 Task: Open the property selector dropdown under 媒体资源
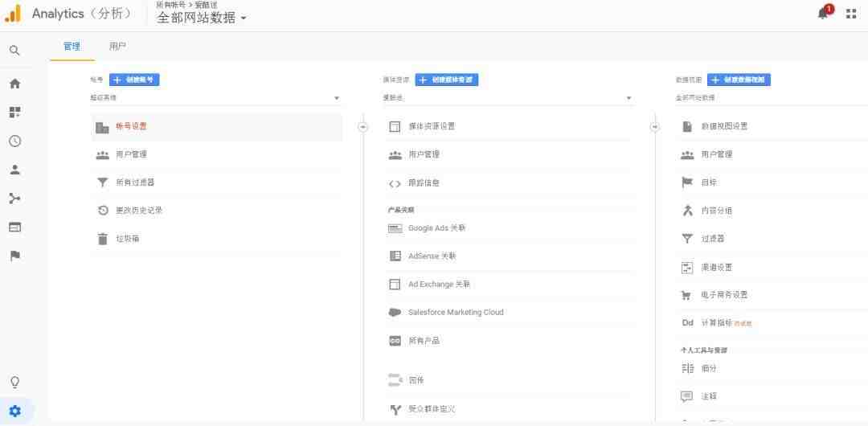(508, 98)
